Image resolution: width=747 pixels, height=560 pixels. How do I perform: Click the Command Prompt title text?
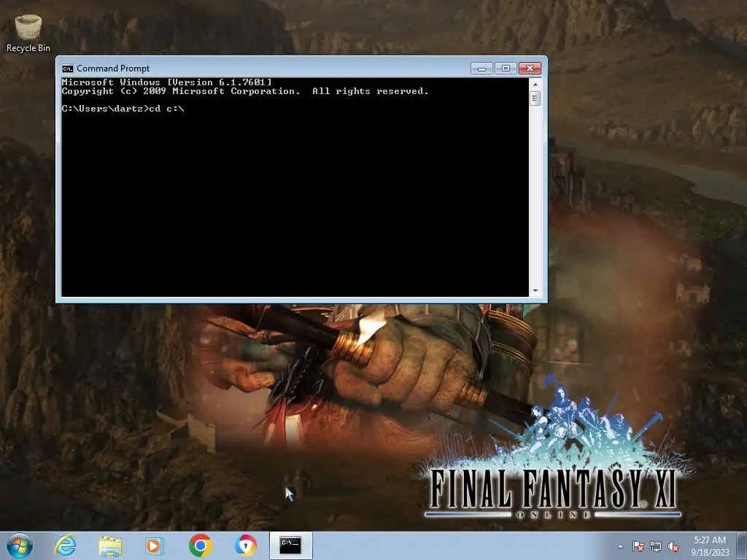(113, 69)
